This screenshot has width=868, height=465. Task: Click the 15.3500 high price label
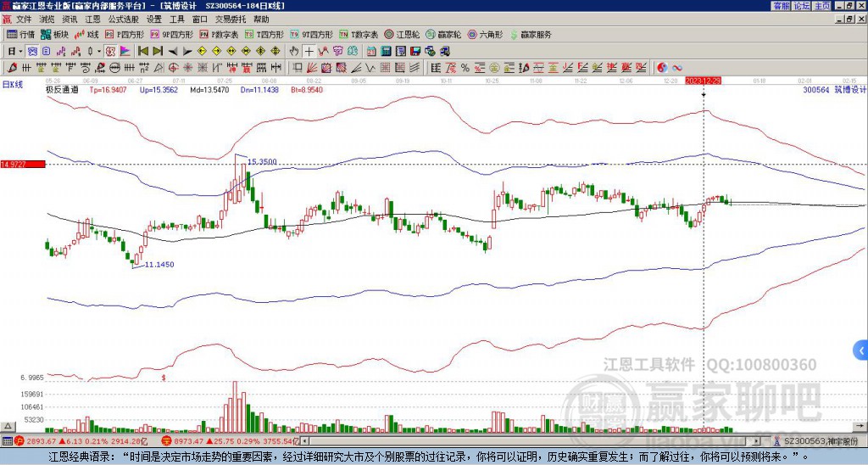[x=263, y=162]
